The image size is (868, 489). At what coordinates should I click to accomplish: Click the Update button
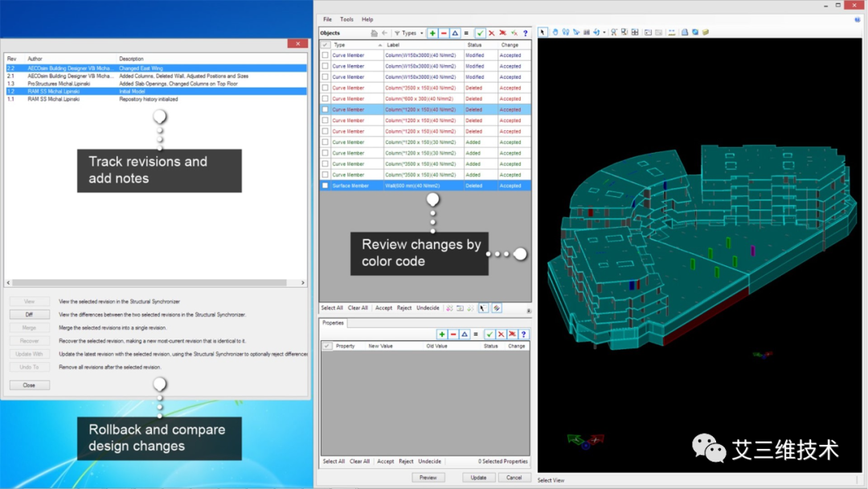pos(478,478)
